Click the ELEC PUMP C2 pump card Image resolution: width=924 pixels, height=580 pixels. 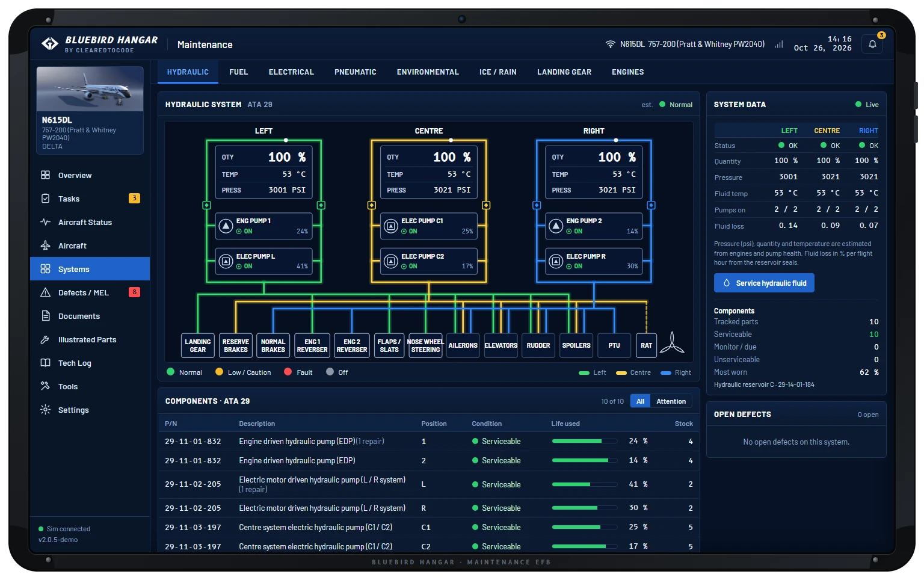point(430,261)
